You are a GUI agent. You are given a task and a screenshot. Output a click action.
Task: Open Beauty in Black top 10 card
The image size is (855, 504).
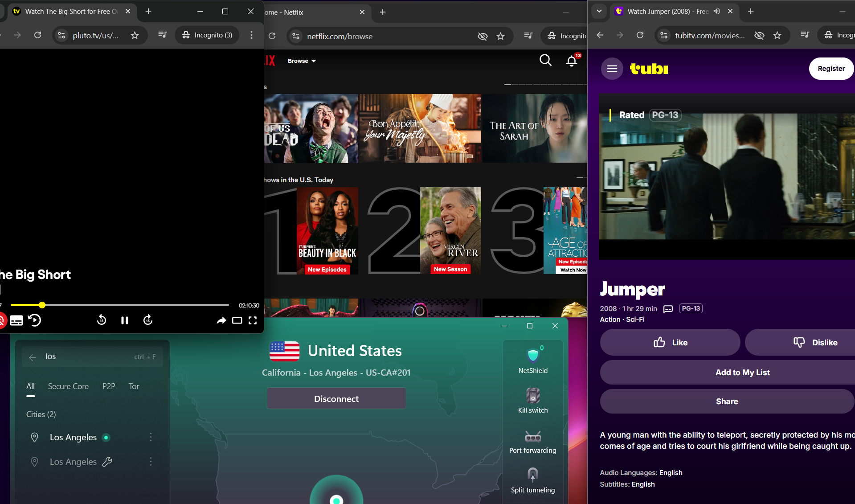pos(327,231)
